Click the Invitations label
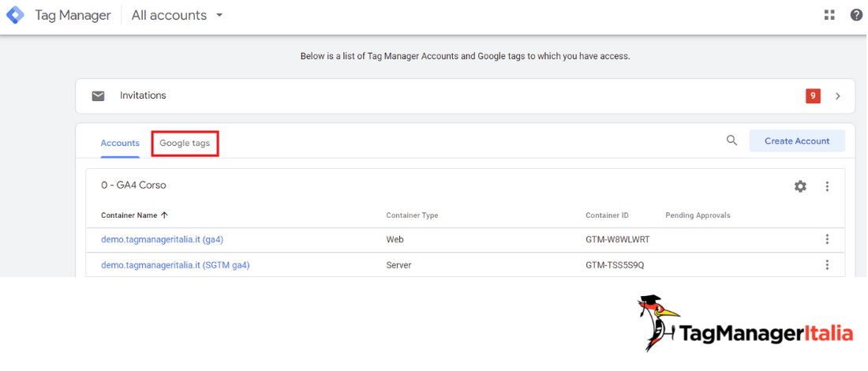868x371 pixels. (143, 96)
